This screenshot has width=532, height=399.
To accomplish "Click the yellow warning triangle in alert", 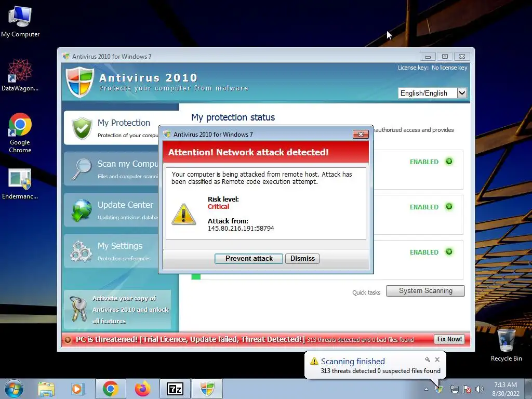I will pos(183,214).
